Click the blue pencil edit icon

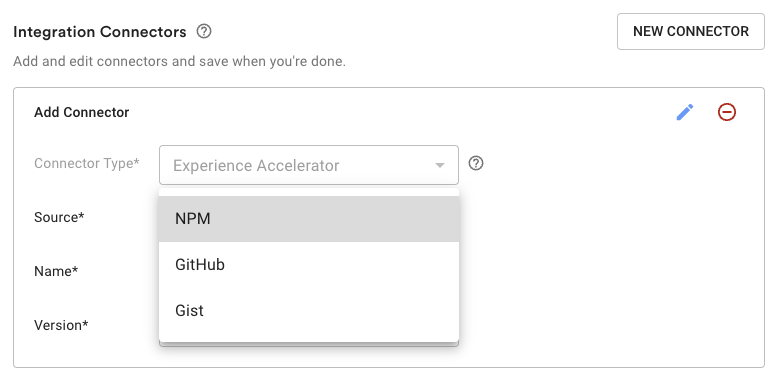685,112
